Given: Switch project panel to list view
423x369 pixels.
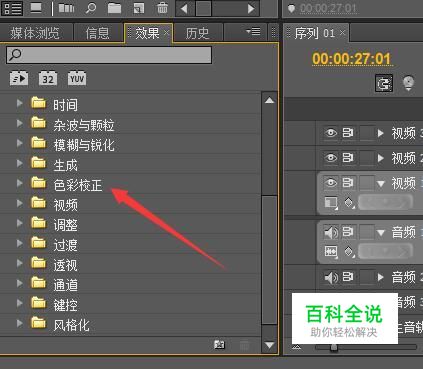Looking at the screenshot, I should [x=12, y=8].
